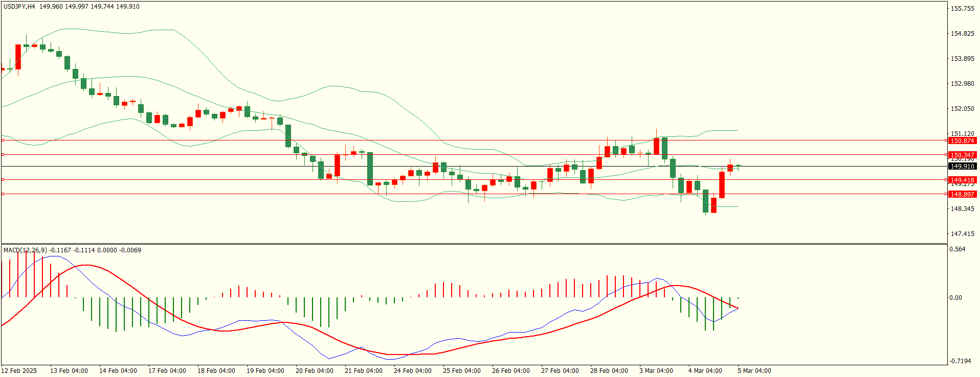Select the 12 Feb 2025 date label
Viewport: 980px width, 377px height.
pyautogui.click(x=19, y=370)
